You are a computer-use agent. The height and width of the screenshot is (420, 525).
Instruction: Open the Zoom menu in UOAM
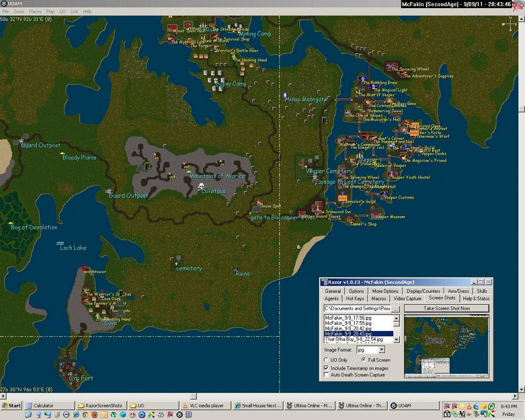[x=19, y=11]
